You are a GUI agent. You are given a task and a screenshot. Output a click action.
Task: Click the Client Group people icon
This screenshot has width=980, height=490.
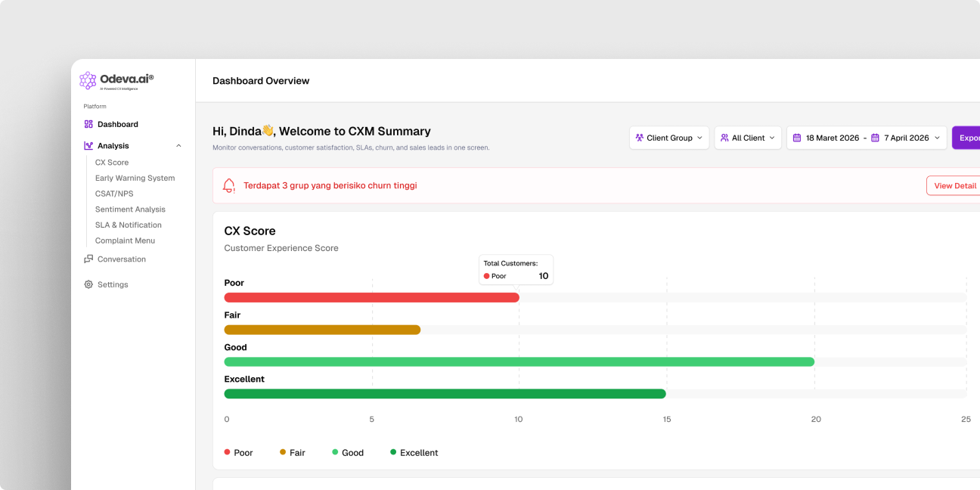point(640,138)
